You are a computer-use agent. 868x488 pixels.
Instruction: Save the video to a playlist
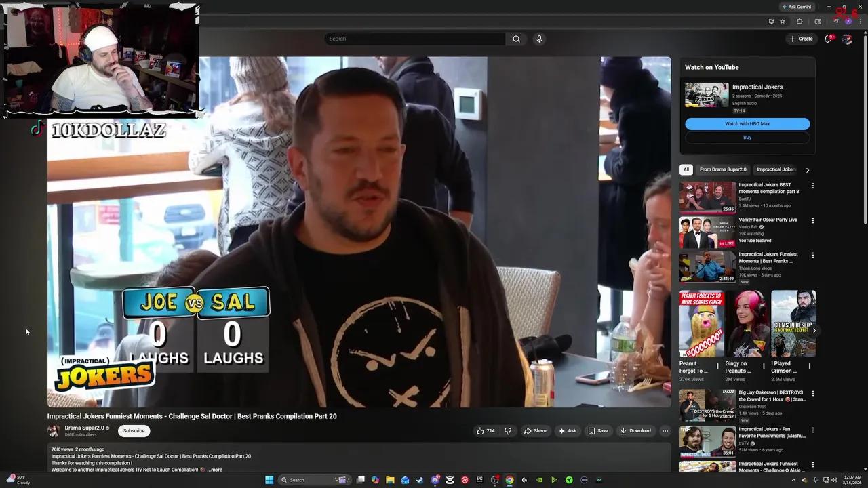click(x=598, y=431)
